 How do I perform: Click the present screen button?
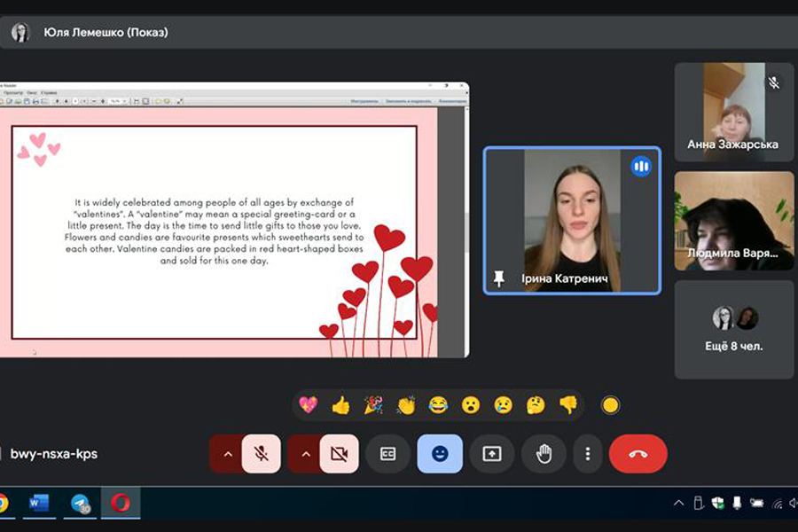[492, 454]
